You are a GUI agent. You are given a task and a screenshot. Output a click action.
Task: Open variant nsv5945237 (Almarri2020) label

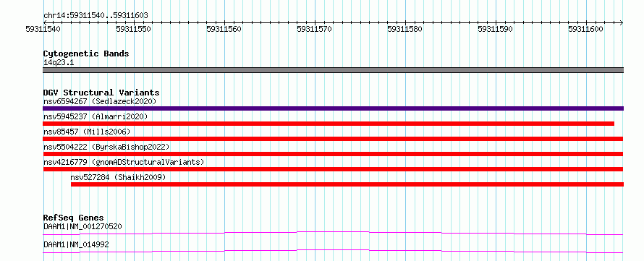click(x=96, y=116)
